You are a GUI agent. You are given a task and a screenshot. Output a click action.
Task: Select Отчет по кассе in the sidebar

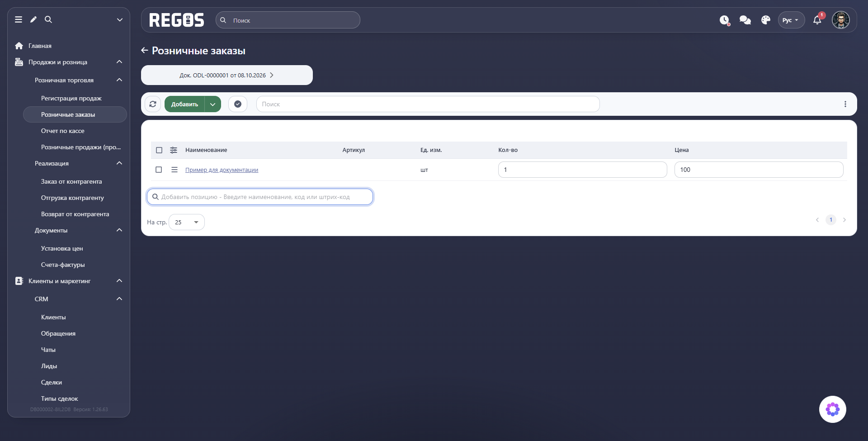click(63, 131)
